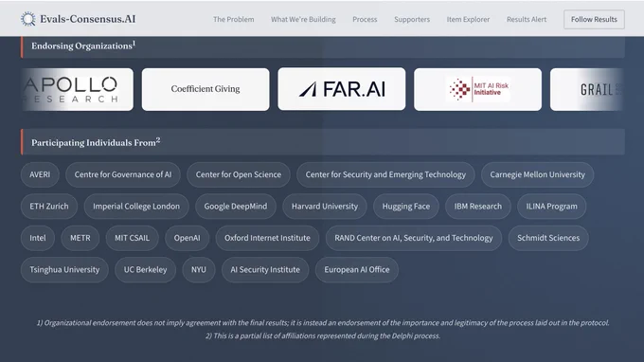Click the GRAIL logo card

[587, 89]
